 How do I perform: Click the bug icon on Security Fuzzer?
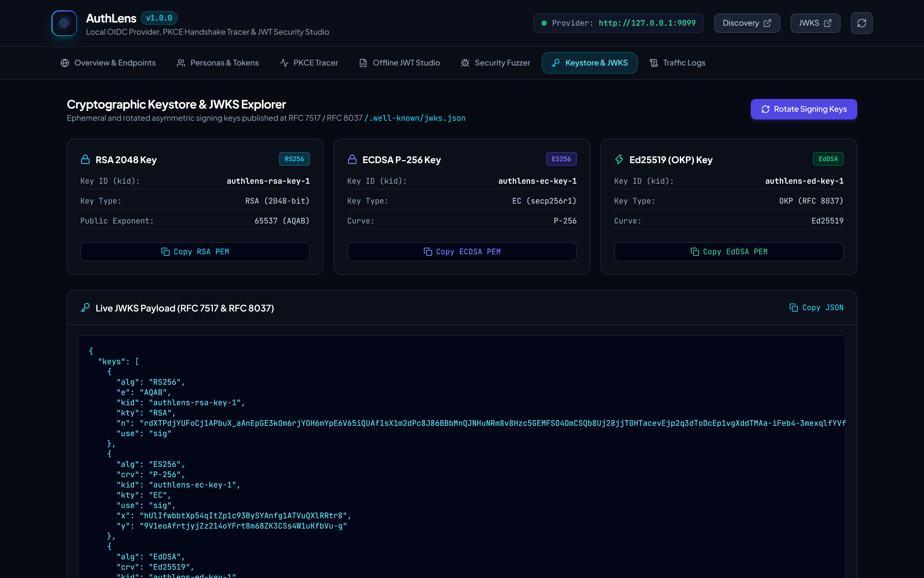coord(465,63)
